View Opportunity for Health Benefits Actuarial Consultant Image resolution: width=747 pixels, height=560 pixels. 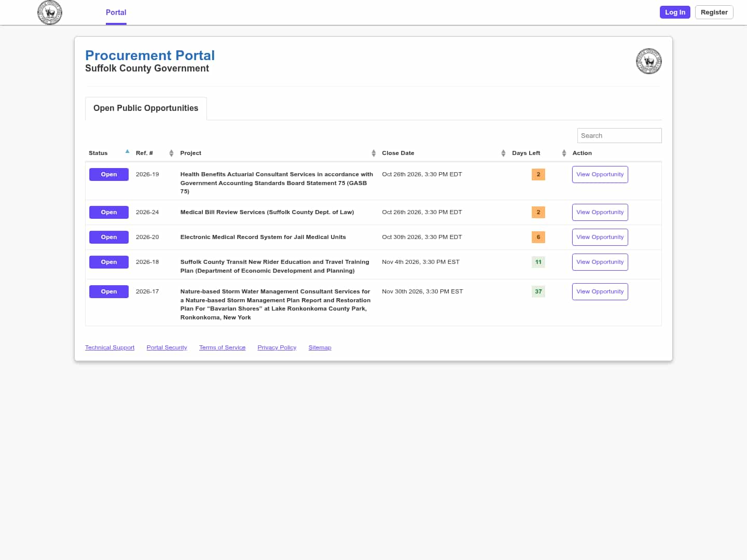coord(600,174)
